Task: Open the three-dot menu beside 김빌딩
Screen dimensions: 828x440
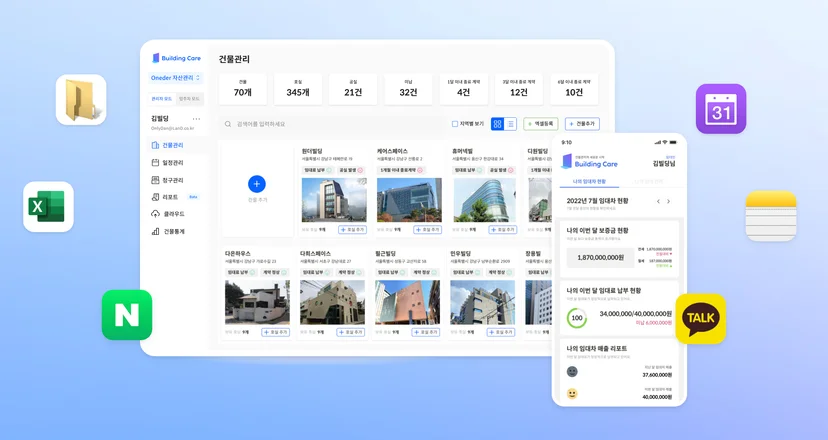Action: (196, 119)
